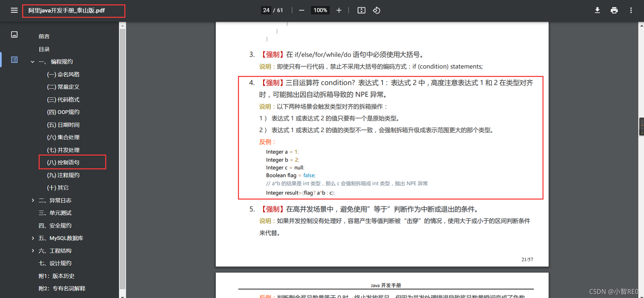Click the code line 'Integer result=(flag? a*b : c);'
The height and width of the screenshot is (298, 644).
tap(300, 193)
